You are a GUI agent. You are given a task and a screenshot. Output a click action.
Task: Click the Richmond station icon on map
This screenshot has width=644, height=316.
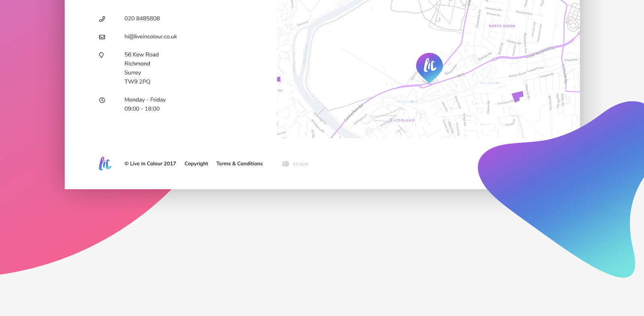[x=413, y=102]
